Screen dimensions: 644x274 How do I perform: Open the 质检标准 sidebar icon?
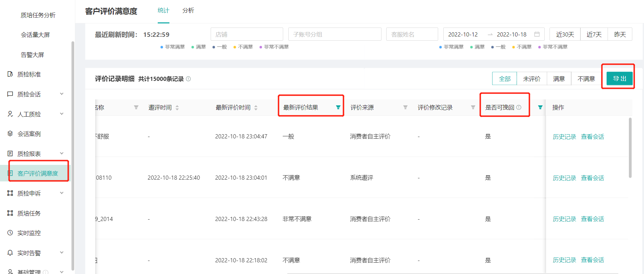coord(10,74)
